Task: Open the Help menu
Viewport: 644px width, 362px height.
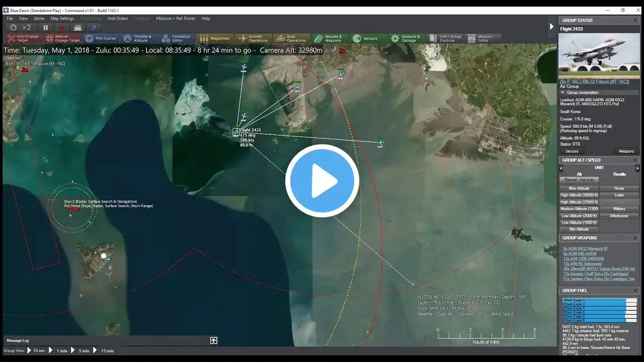Action: [x=206, y=19]
